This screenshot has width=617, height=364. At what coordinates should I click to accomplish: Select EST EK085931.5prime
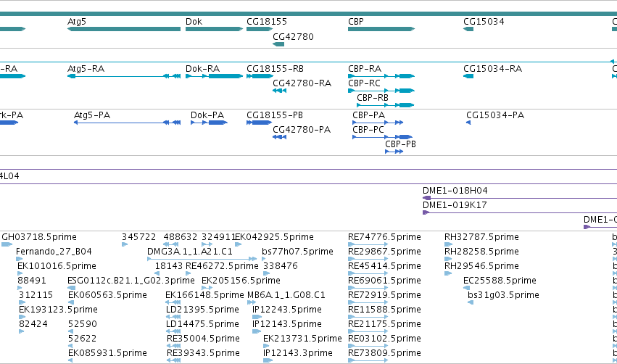click(x=71, y=361)
